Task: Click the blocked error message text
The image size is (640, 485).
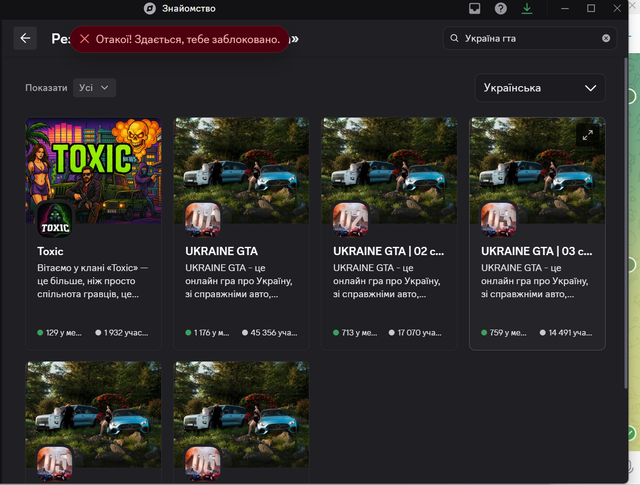Action: (188, 39)
